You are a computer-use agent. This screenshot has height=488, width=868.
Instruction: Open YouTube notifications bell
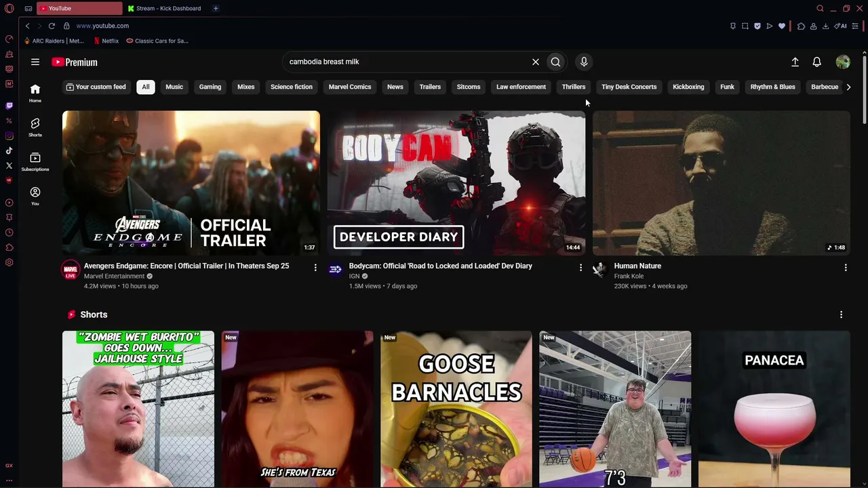tap(817, 62)
